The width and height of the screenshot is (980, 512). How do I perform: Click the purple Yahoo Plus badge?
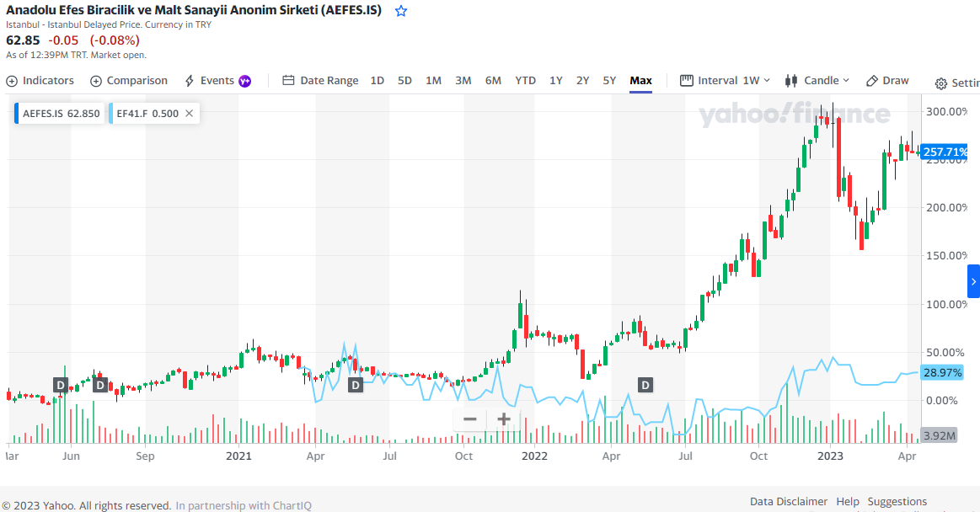pos(245,81)
